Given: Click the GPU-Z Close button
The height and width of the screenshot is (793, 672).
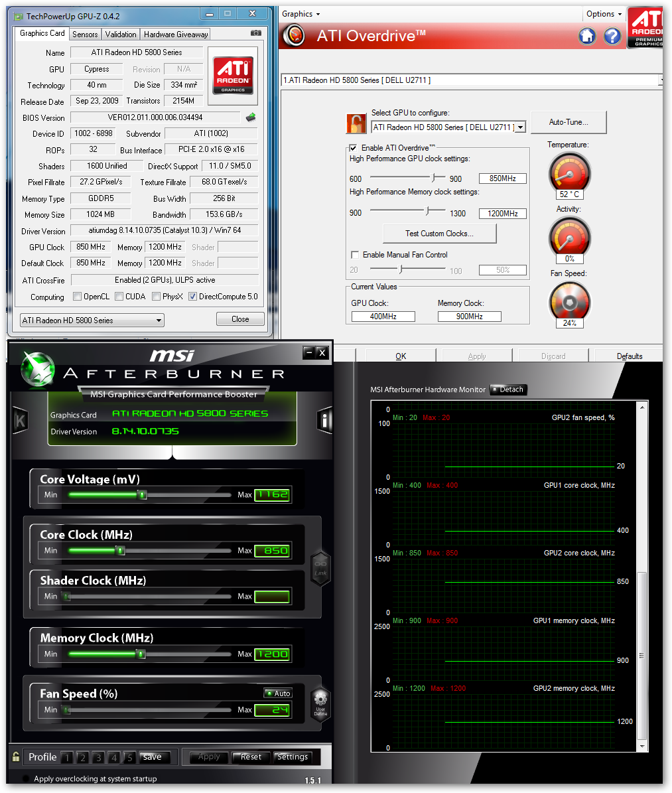Looking at the screenshot, I should tap(240, 319).
